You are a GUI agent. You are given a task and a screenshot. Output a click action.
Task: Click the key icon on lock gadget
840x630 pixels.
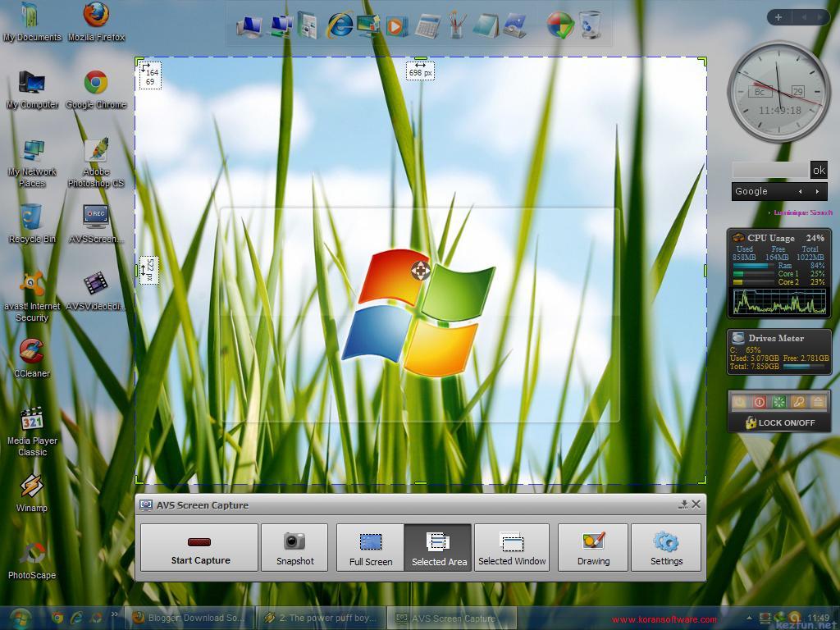pos(798,402)
